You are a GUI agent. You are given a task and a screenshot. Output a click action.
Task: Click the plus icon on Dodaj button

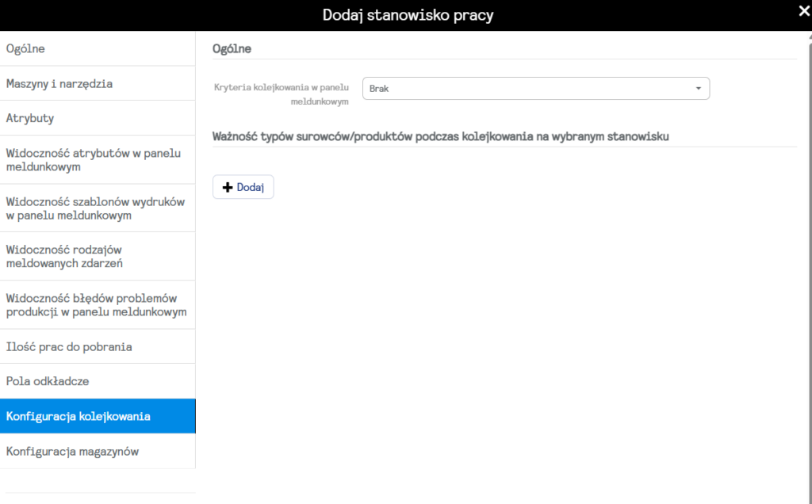[x=228, y=187]
